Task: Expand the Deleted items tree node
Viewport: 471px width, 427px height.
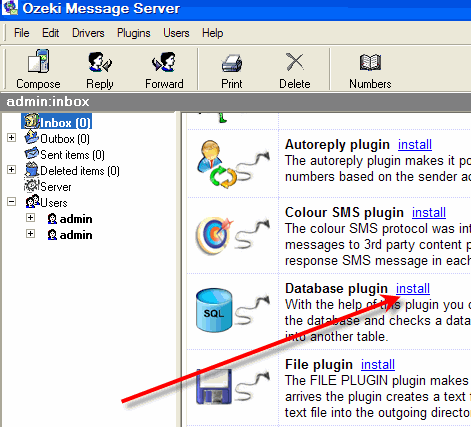Action: tap(12, 170)
